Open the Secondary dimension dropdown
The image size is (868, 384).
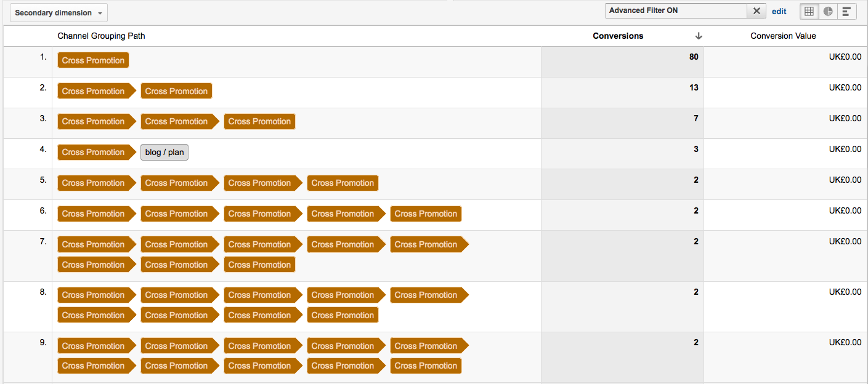pyautogui.click(x=59, y=13)
